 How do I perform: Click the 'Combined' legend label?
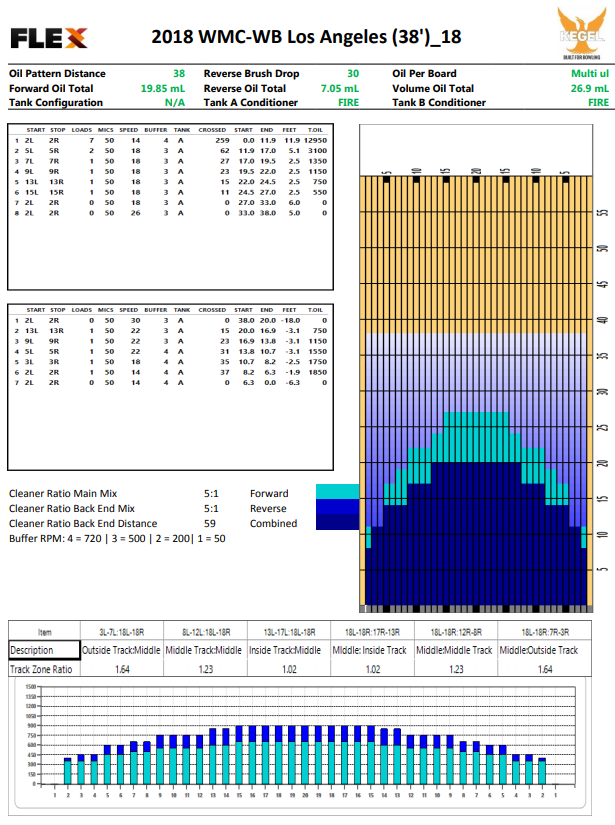coord(273,524)
